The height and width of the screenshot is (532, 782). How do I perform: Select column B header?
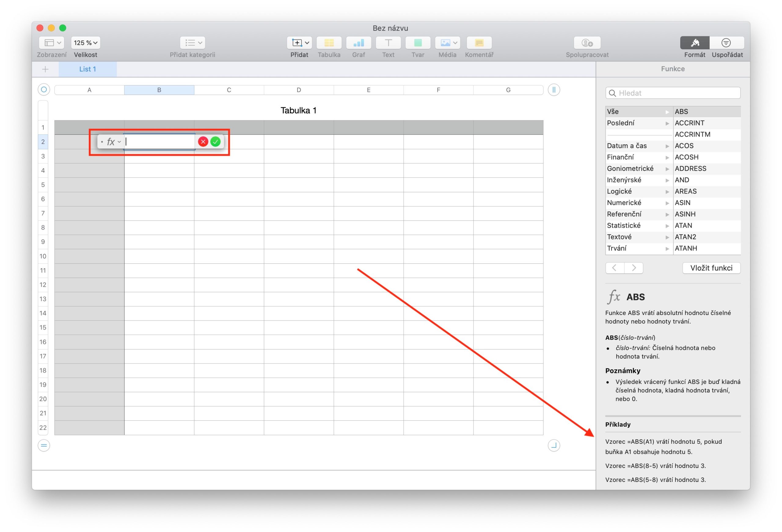(x=159, y=90)
